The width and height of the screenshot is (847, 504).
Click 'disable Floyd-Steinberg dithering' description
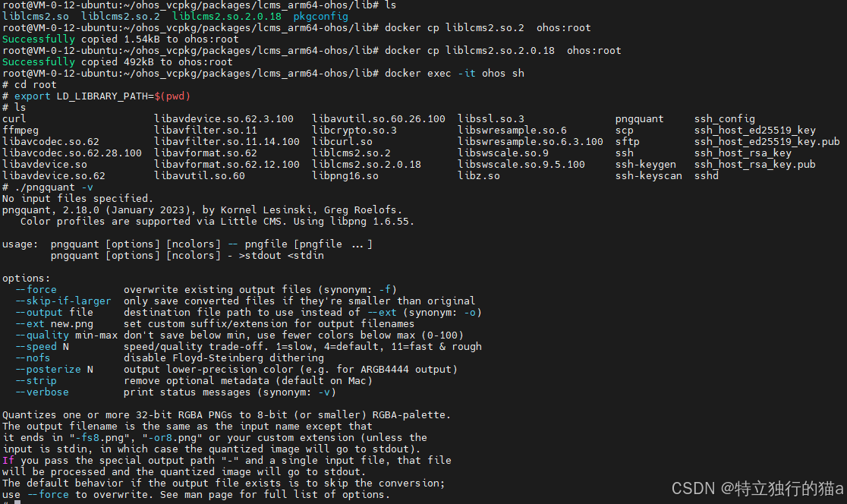224,358
